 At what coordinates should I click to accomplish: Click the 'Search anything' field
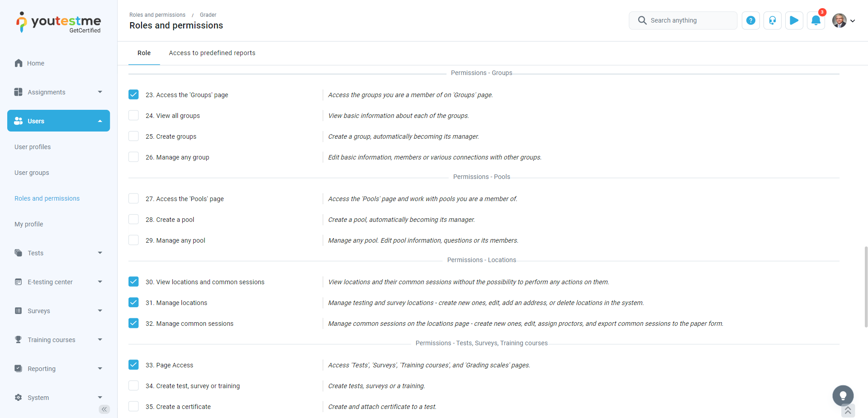pos(683,20)
